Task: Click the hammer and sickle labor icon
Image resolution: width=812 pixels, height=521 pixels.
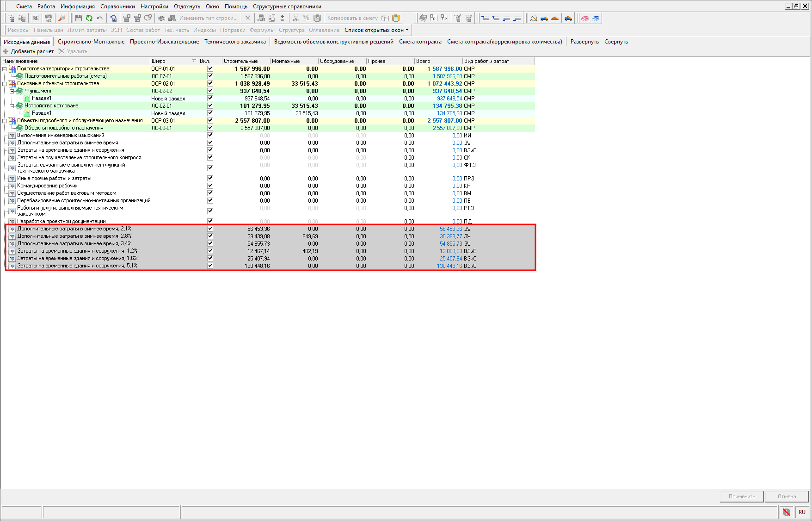Action: [533, 18]
